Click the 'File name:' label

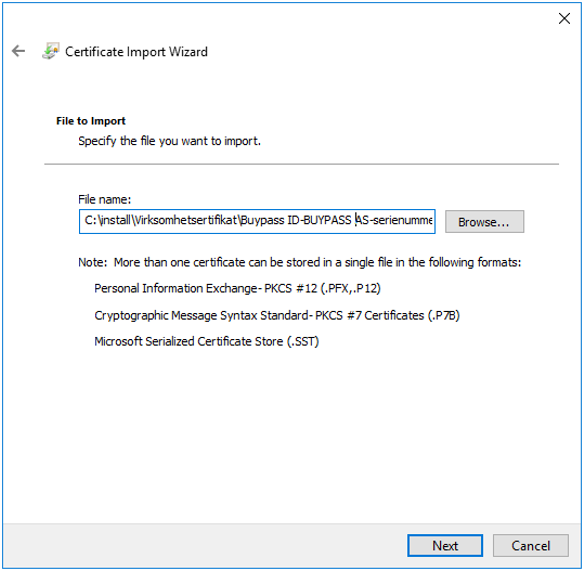point(104,199)
